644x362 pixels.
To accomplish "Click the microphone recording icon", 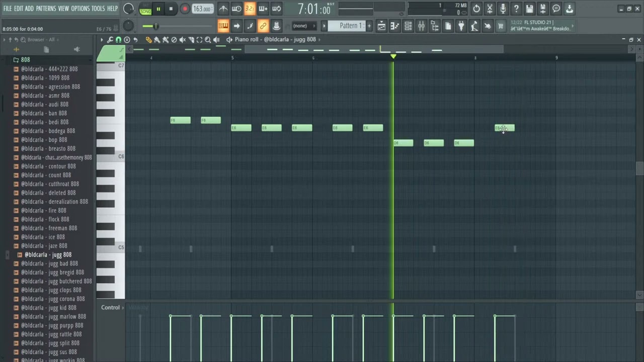I will tap(503, 9).
